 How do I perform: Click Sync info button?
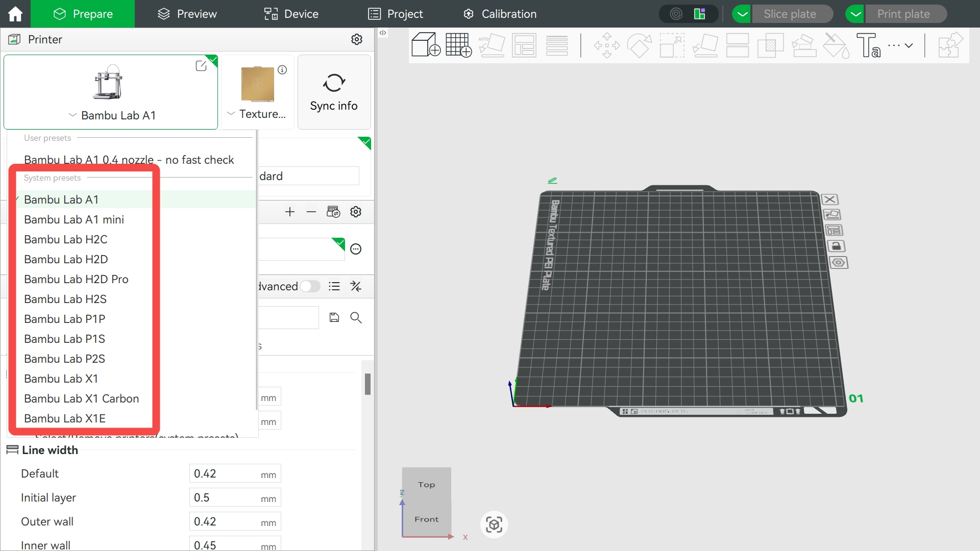point(334,92)
